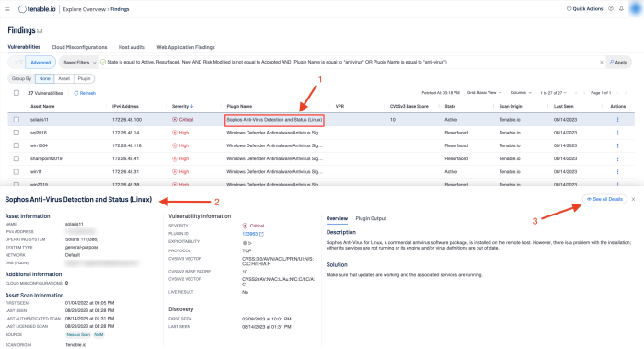Open the notifications bell
This screenshot has width=644, height=349.
[x=621, y=8]
